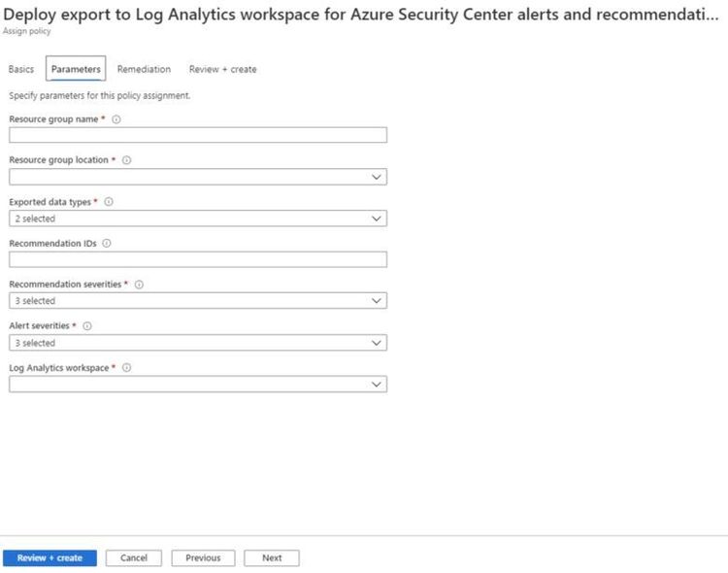Click info icon next to Exported data types
Screen dimensions: 728x573
click(108, 202)
